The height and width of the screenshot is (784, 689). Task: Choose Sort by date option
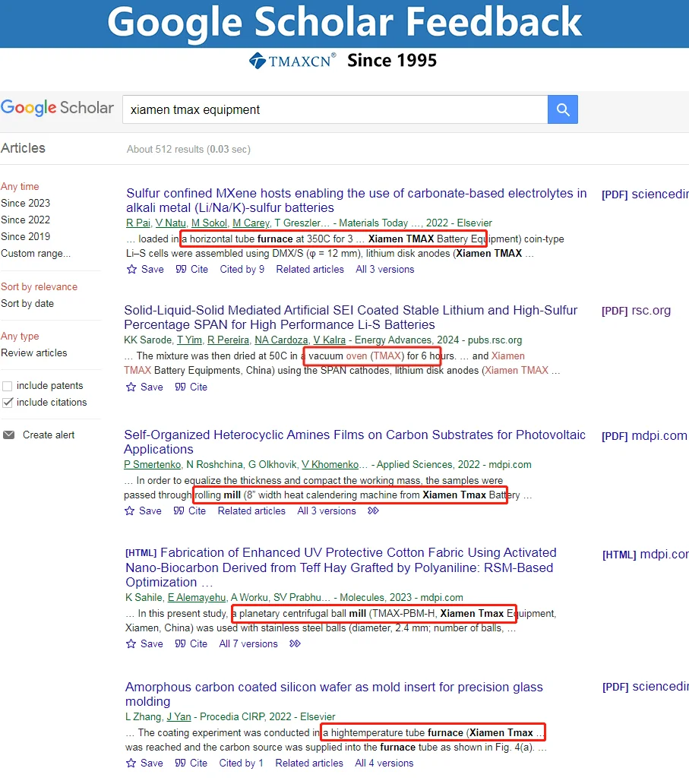tap(27, 304)
